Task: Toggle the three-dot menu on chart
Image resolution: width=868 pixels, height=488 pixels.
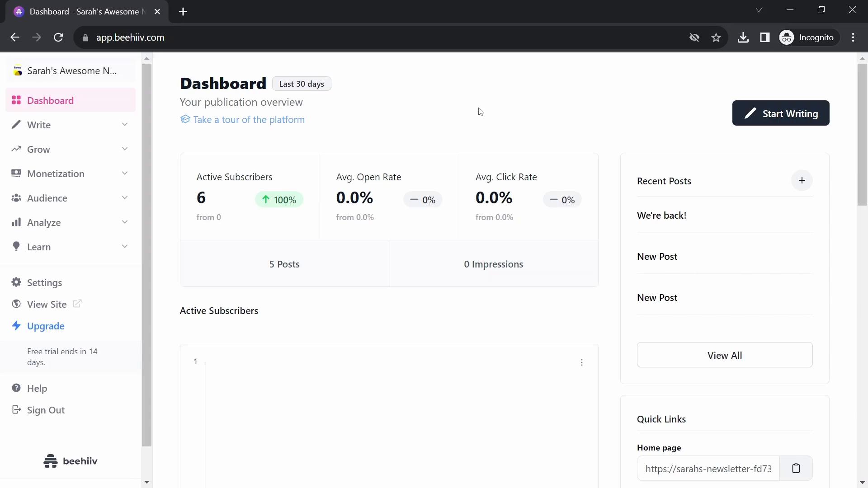Action: (x=582, y=362)
